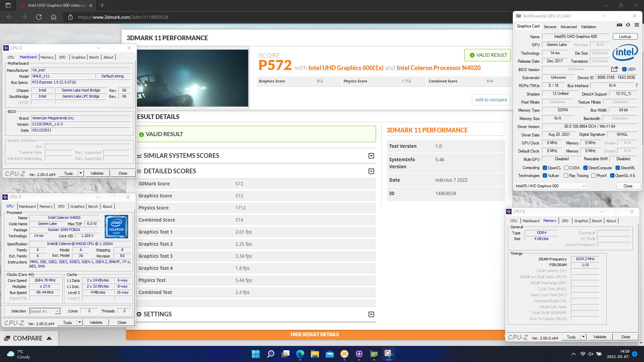Viewport: 644px width, 362px height.
Task: Open Graphics tab in CPU tab CPU-Z window
Action: [77, 206]
